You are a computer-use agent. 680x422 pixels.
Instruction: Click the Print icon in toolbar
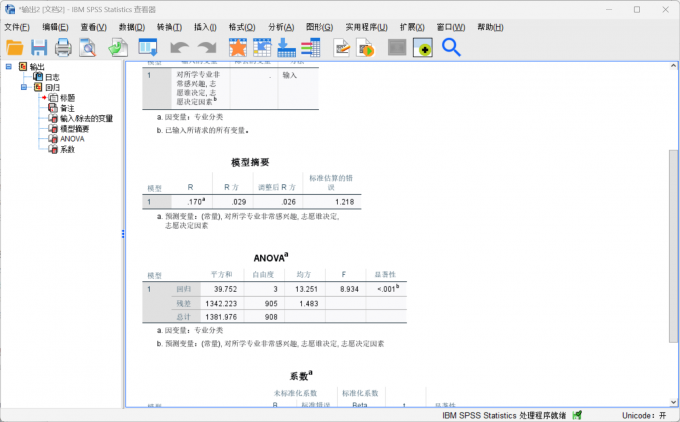(x=63, y=47)
